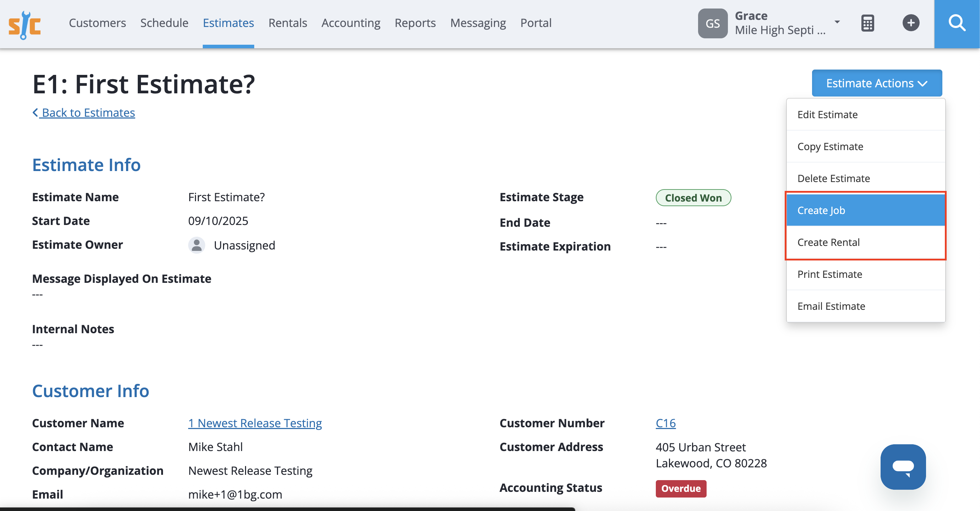Click the Back to Estimates link
The height and width of the screenshot is (511, 980).
pyautogui.click(x=84, y=112)
